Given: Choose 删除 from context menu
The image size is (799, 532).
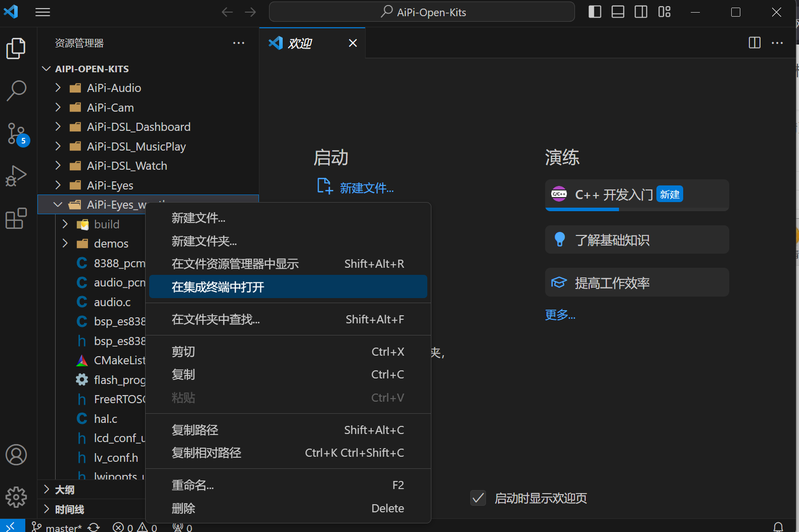Looking at the screenshot, I should click(288, 508).
